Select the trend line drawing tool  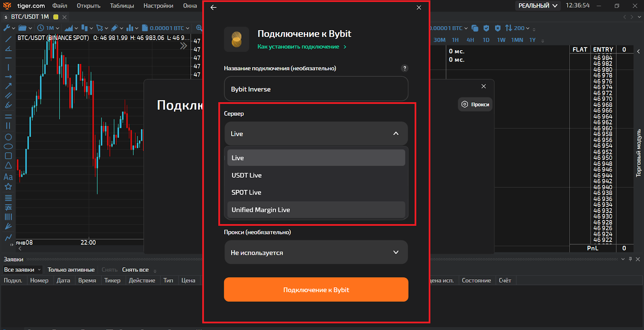coord(8,39)
